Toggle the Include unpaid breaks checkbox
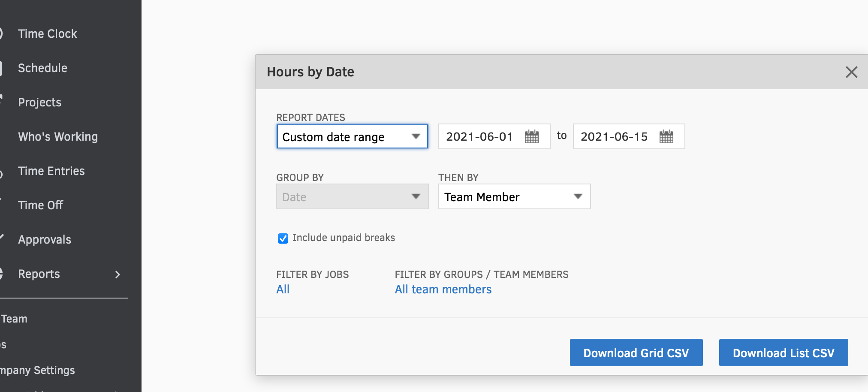The height and width of the screenshot is (392, 868). 283,238
